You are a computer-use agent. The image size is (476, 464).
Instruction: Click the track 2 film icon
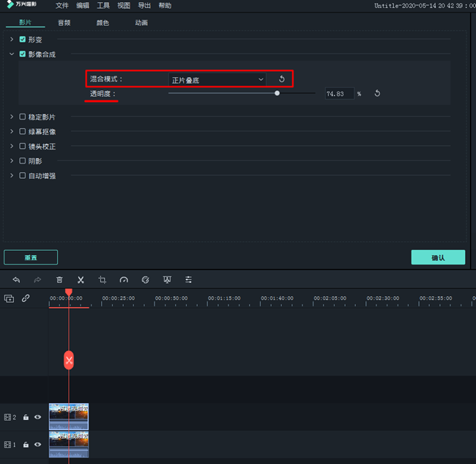(7, 417)
